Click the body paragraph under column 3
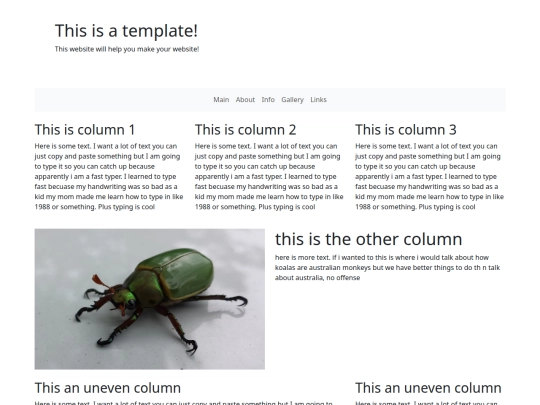Image resolution: width=540 pixels, height=405 pixels. (x=429, y=176)
